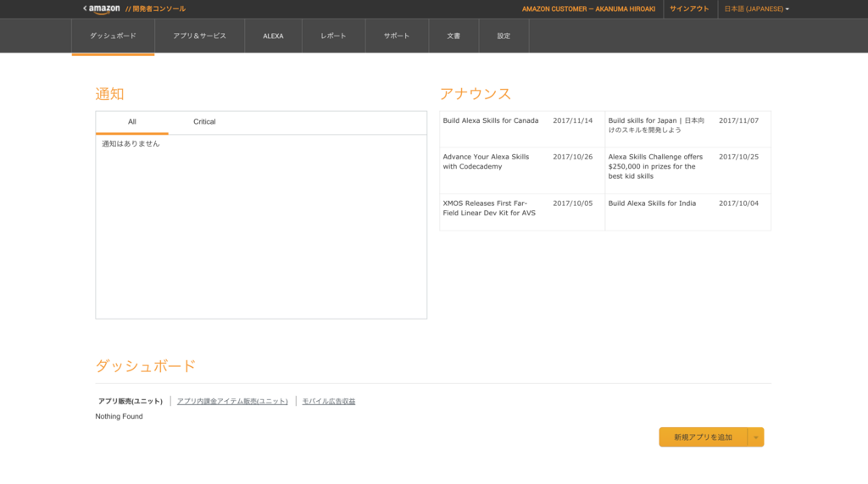Open Alexa Skills Challenge announcement
The image size is (868, 484).
pyautogui.click(x=655, y=166)
